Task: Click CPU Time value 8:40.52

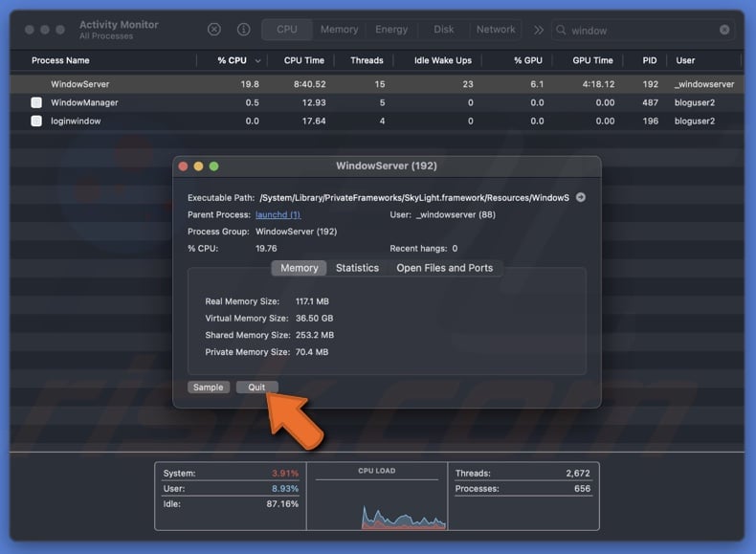Action: 309,84
